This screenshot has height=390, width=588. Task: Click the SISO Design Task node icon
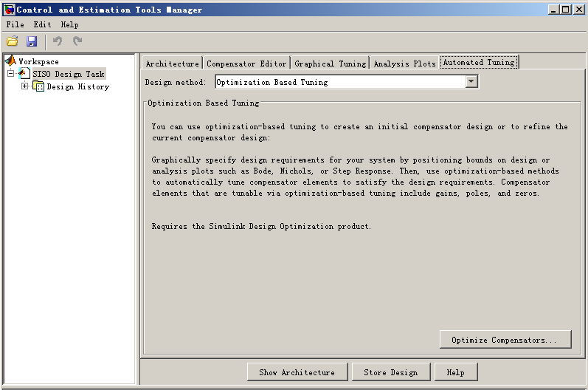[24, 74]
